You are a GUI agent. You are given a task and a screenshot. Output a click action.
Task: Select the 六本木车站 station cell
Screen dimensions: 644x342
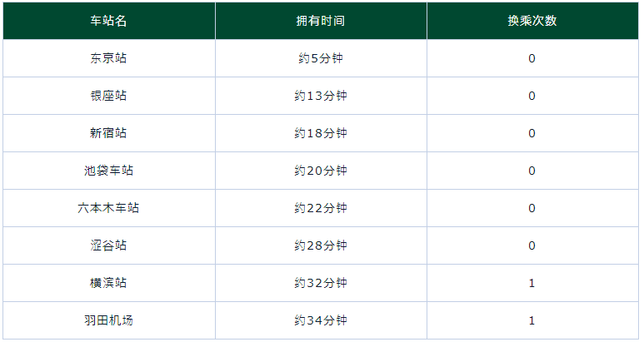(108, 208)
